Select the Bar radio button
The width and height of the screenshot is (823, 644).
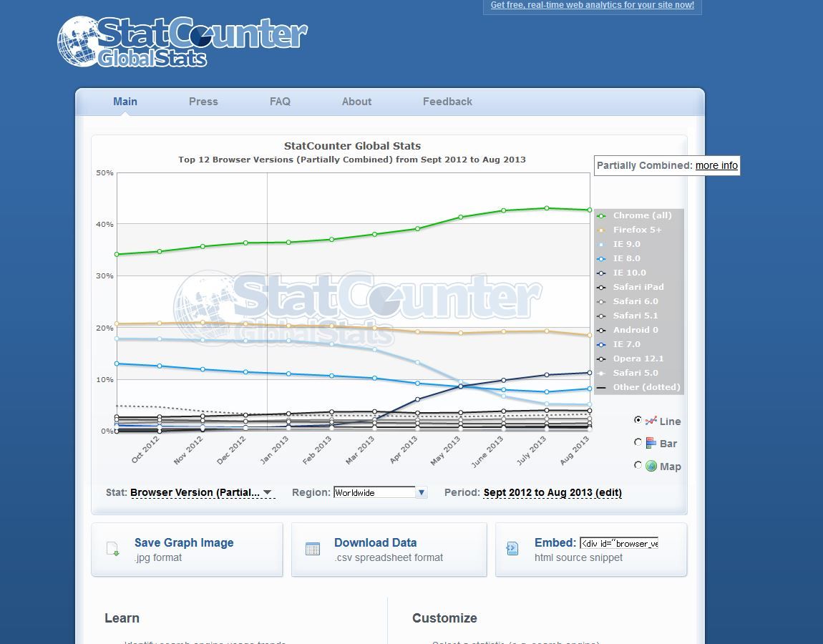point(638,442)
